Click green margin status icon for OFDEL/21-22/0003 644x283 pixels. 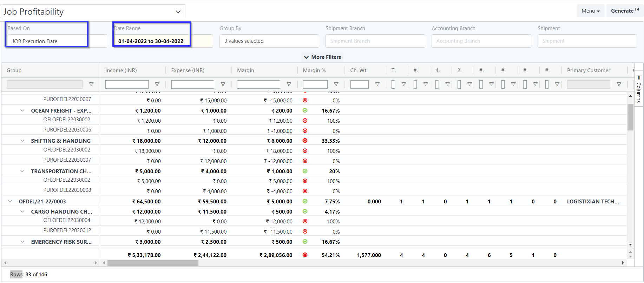coord(305,201)
